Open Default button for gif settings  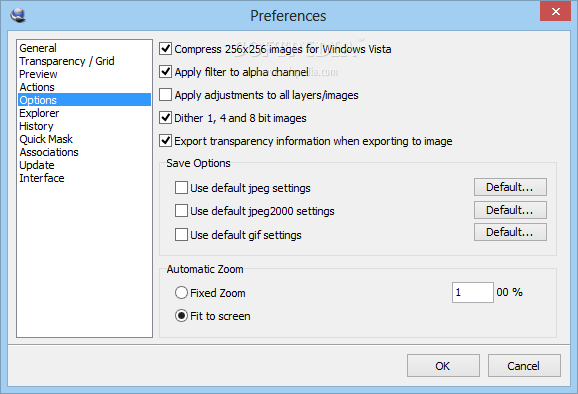tap(510, 232)
